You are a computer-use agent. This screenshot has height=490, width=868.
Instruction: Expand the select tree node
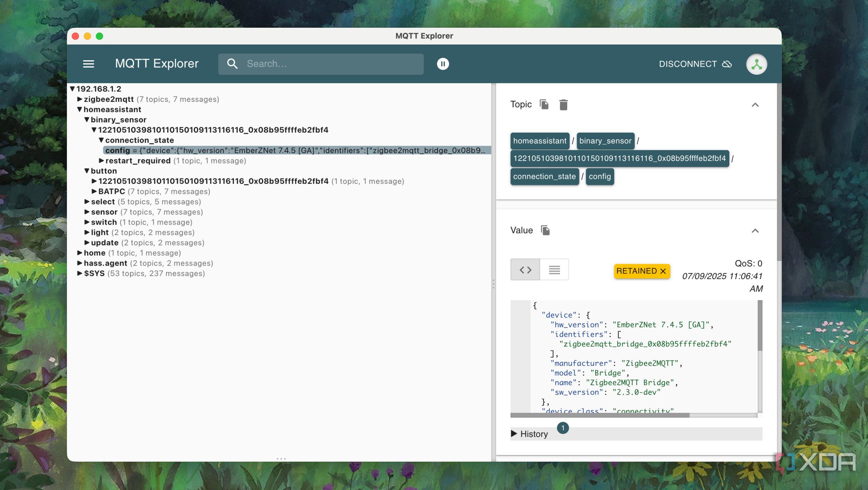(87, 202)
